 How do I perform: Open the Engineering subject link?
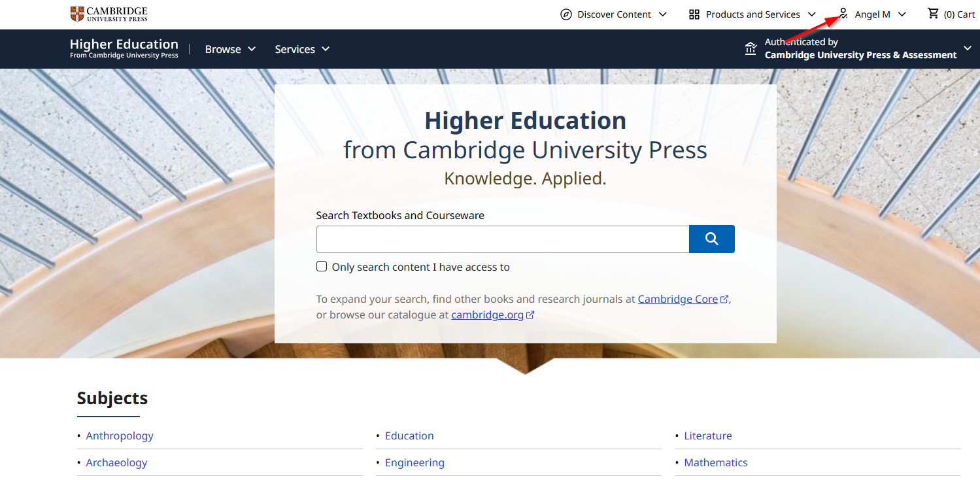[x=414, y=462]
